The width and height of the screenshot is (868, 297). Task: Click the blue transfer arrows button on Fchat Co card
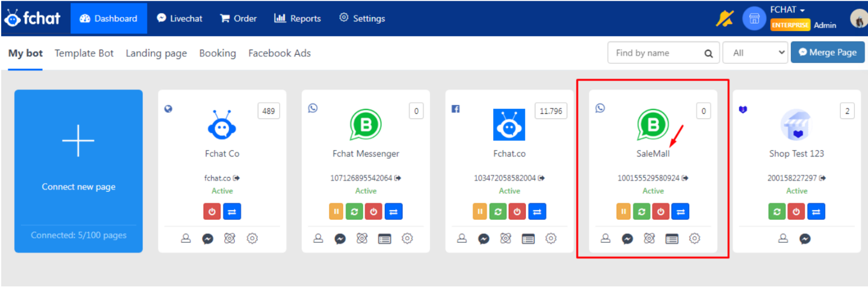point(232,211)
